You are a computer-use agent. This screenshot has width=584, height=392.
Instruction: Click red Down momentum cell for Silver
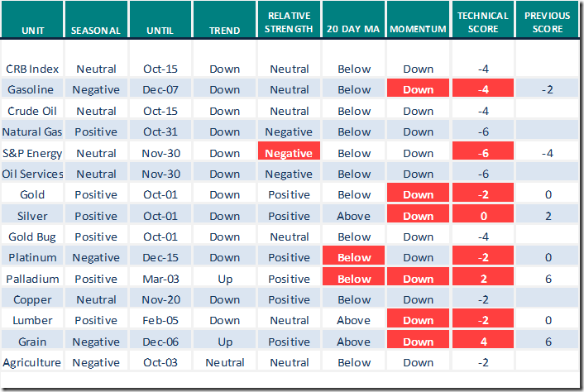419,216
